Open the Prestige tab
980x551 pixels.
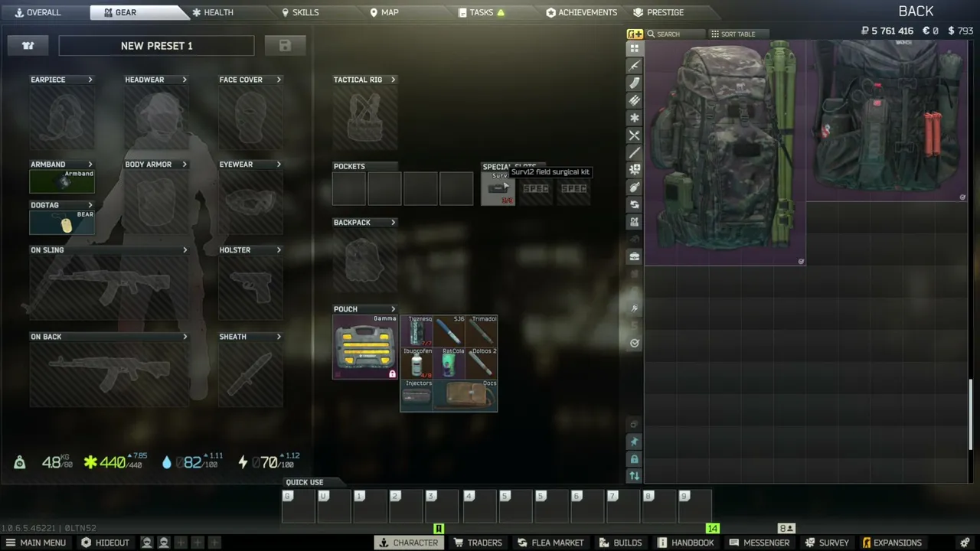659,12
